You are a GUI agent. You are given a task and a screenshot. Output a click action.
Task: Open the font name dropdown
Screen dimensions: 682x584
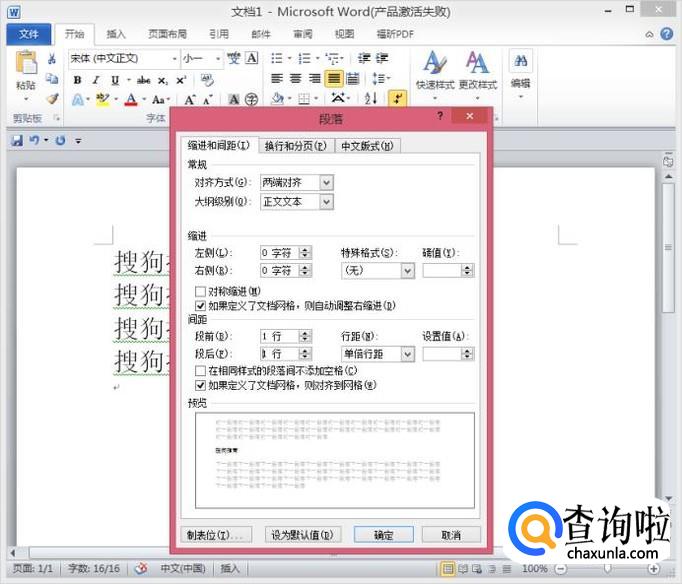(174, 59)
